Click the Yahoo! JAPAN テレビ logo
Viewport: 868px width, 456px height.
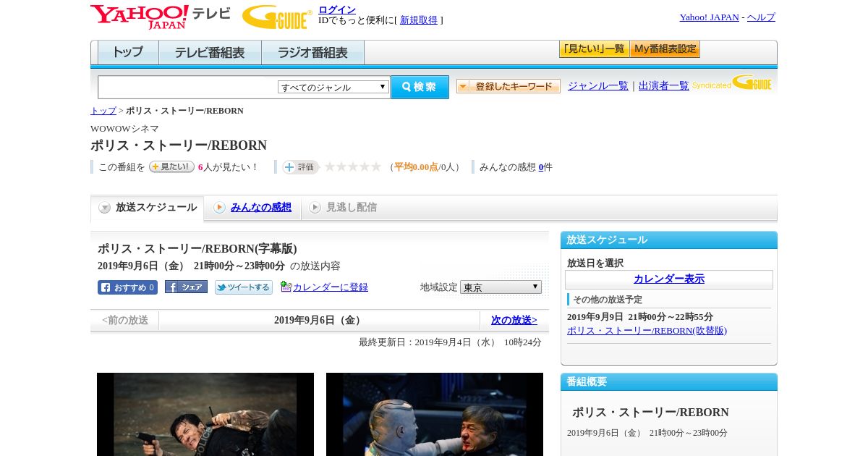(x=161, y=16)
